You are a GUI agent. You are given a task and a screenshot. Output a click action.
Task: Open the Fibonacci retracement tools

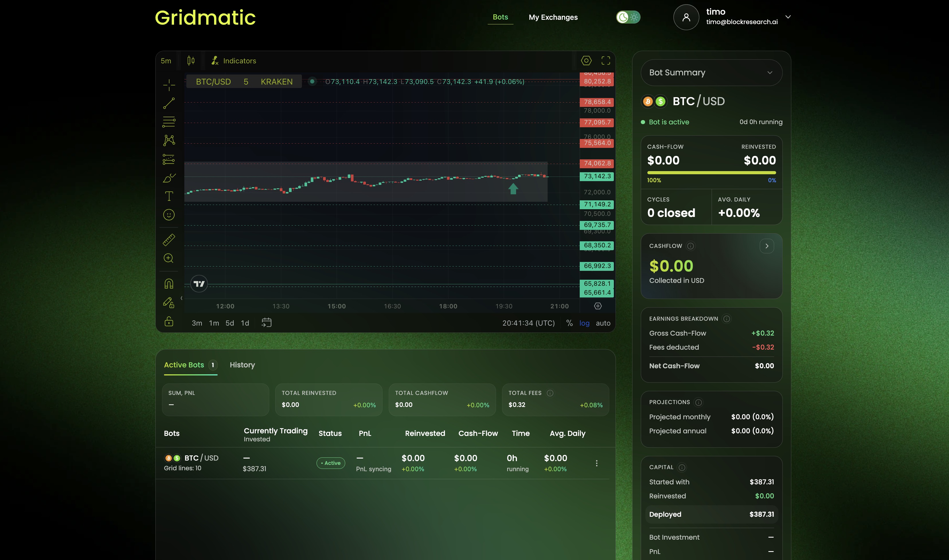click(x=169, y=122)
